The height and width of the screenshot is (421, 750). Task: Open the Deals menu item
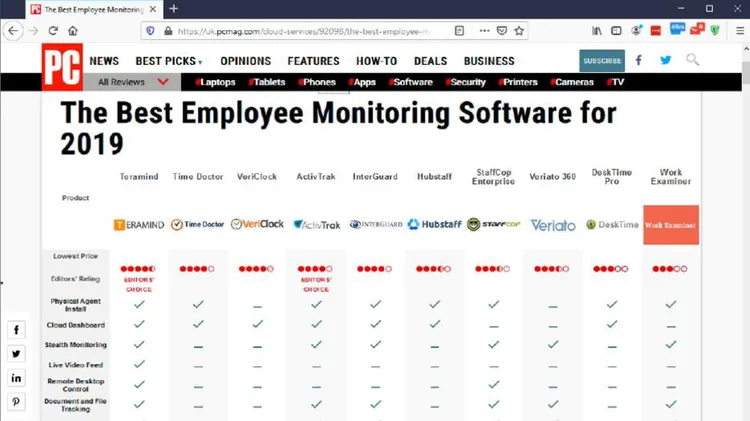point(430,61)
